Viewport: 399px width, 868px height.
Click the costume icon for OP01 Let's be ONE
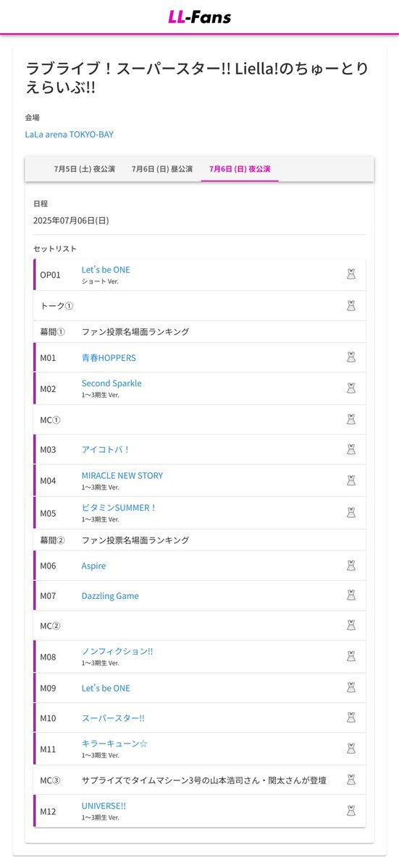[x=351, y=274]
